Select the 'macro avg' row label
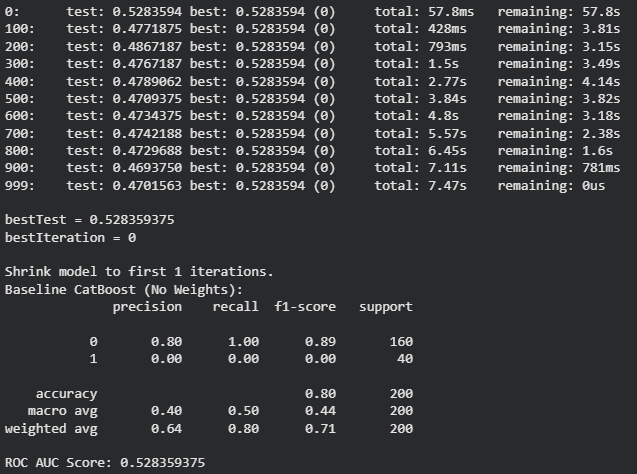Screen dimensions: 637x474 point(63,411)
